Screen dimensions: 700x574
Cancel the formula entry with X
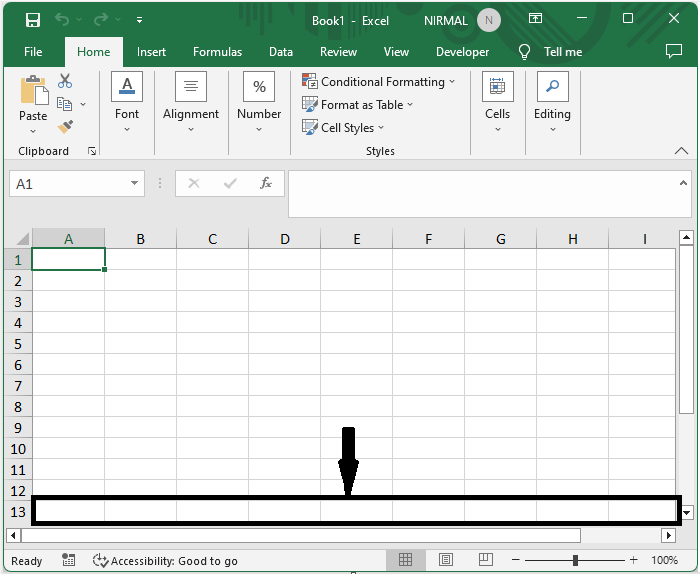pyautogui.click(x=194, y=183)
